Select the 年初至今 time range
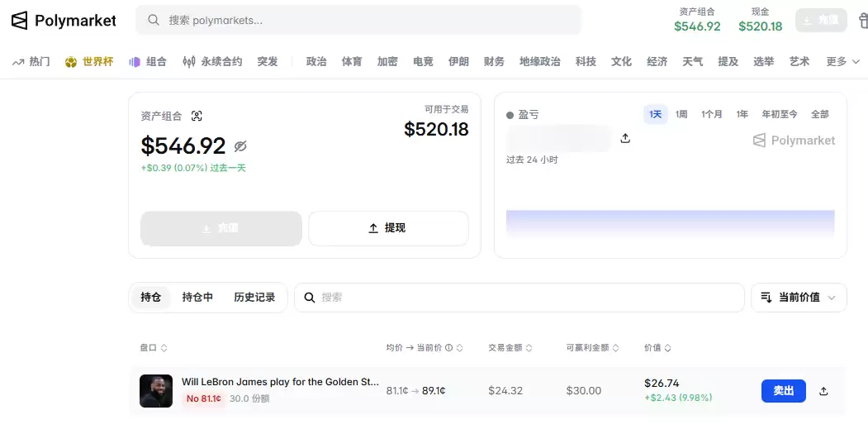 pyautogui.click(x=780, y=114)
